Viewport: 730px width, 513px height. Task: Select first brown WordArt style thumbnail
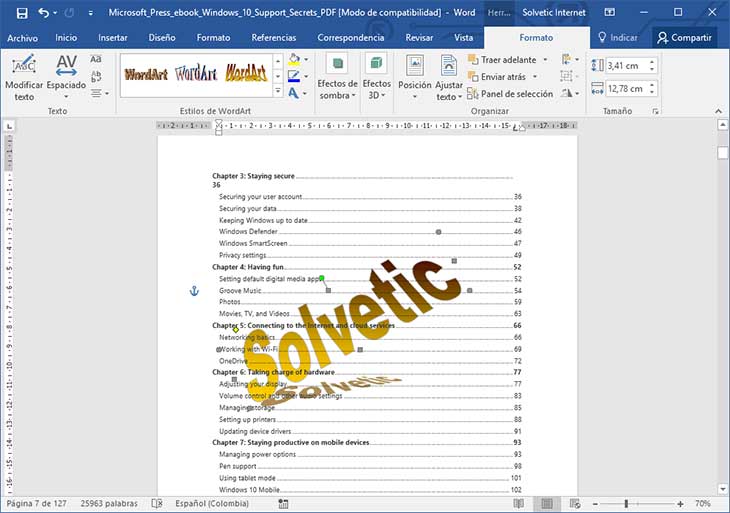[x=146, y=74]
